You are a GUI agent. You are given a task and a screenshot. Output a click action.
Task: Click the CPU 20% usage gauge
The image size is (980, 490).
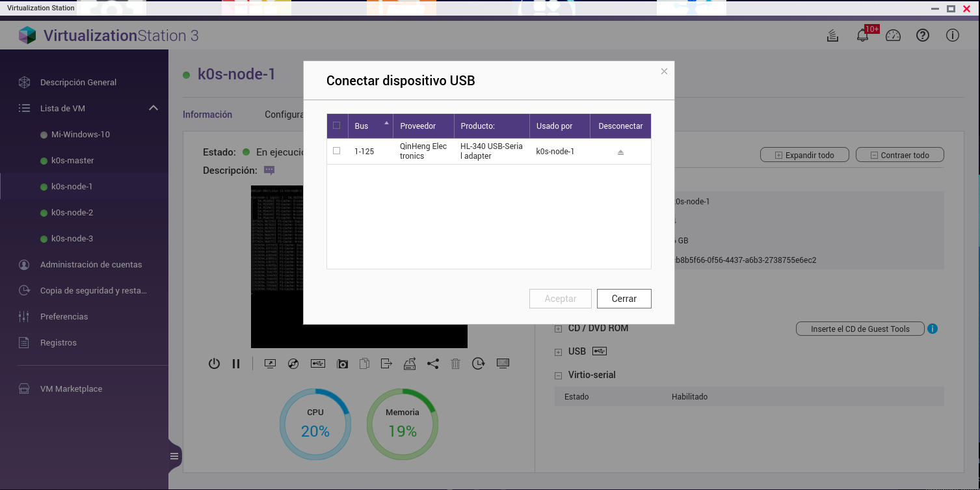pyautogui.click(x=315, y=425)
